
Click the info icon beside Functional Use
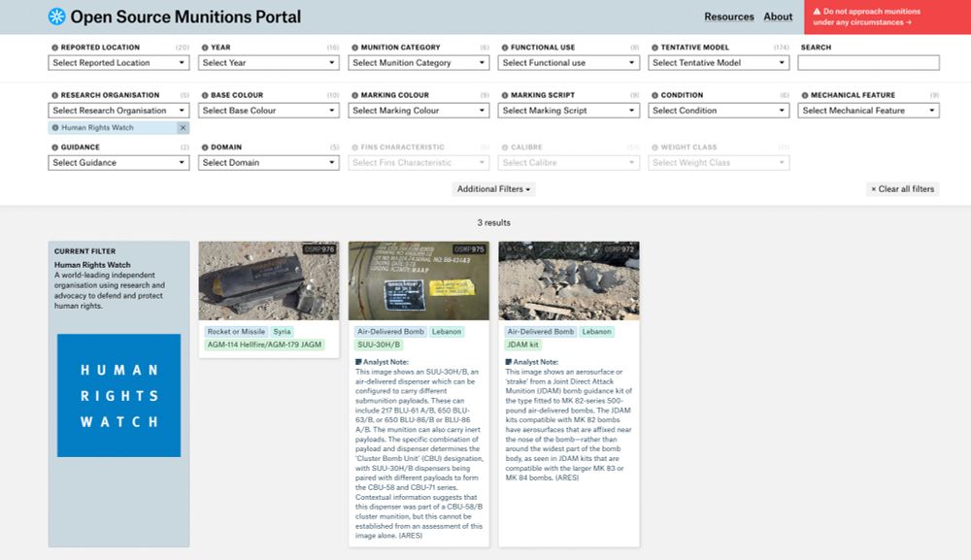(505, 48)
